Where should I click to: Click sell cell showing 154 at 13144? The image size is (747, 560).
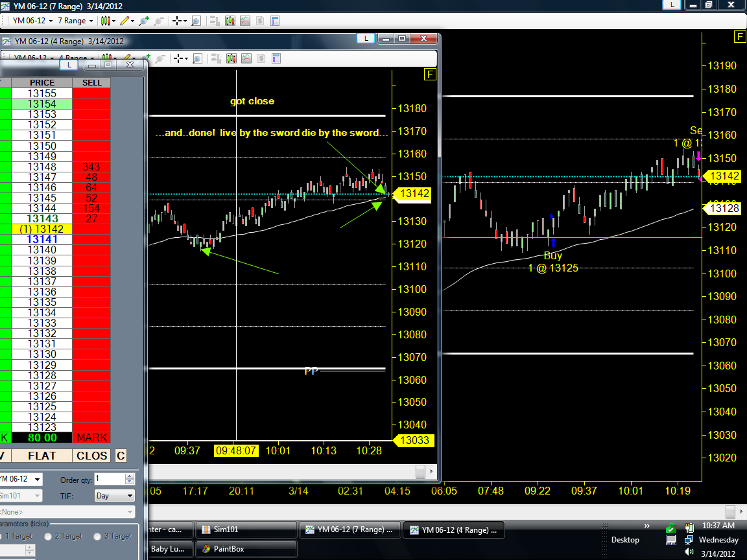91,208
